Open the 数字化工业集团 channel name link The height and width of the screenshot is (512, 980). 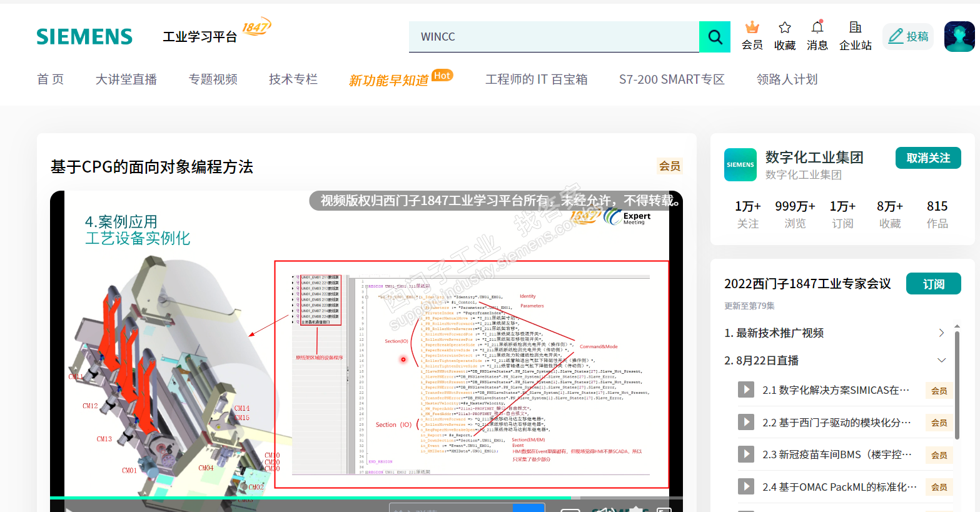(x=814, y=157)
